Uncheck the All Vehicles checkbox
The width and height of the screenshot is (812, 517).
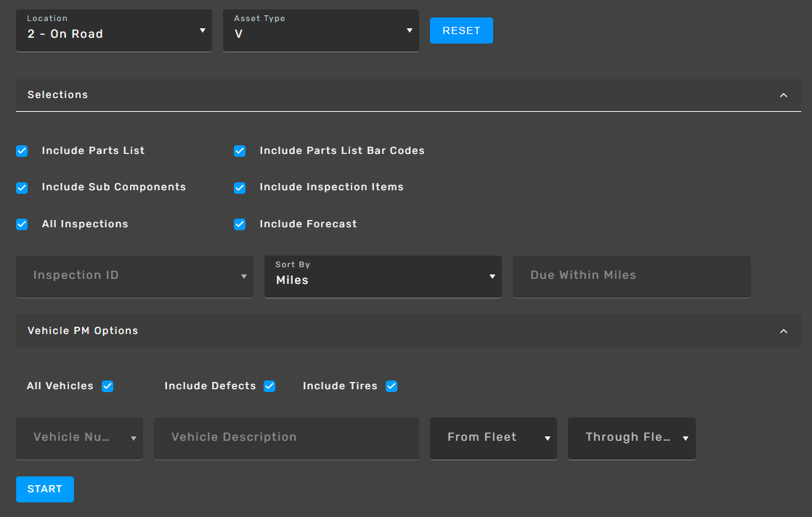pyautogui.click(x=107, y=386)
